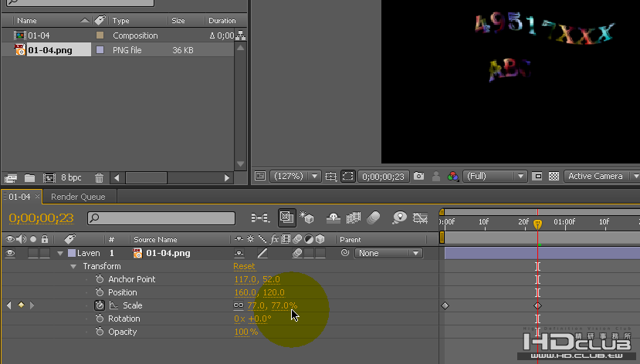Click the Motion Blur enable icon
This screenshot has height=364, width=640.
coord(373,217)
